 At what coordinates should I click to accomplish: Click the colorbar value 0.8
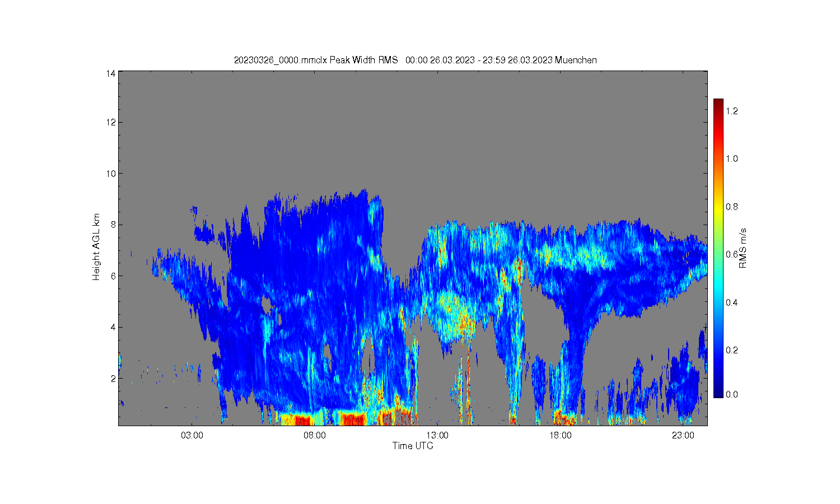pos(732,207)
